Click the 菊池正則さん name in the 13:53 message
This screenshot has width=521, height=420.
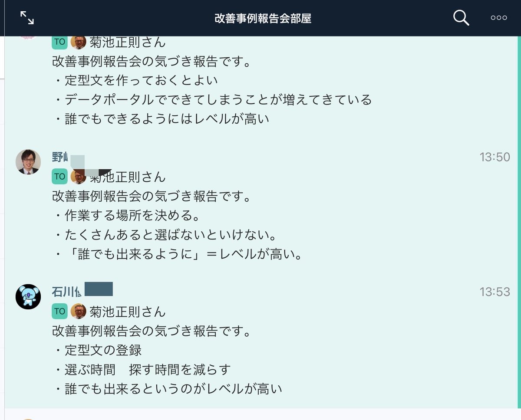128,312
